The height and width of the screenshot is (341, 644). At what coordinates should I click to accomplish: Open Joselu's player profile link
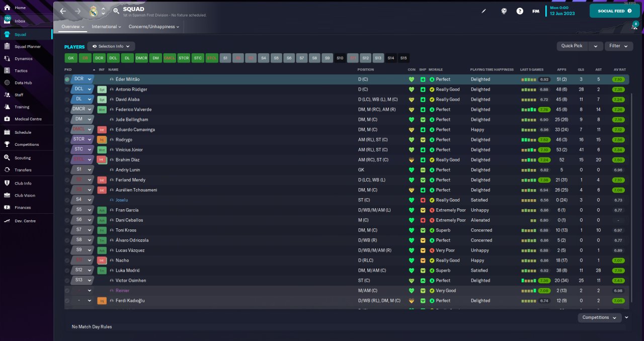click(x=122, y=200)
